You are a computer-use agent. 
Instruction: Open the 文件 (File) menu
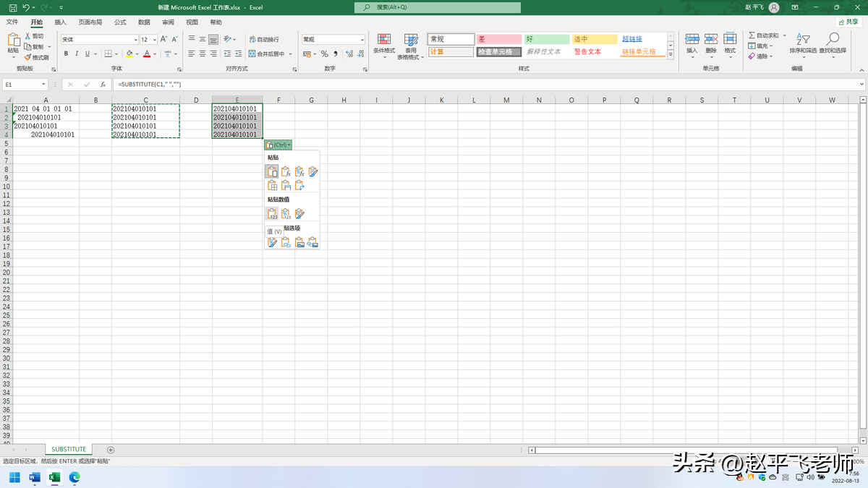(12, 22)
